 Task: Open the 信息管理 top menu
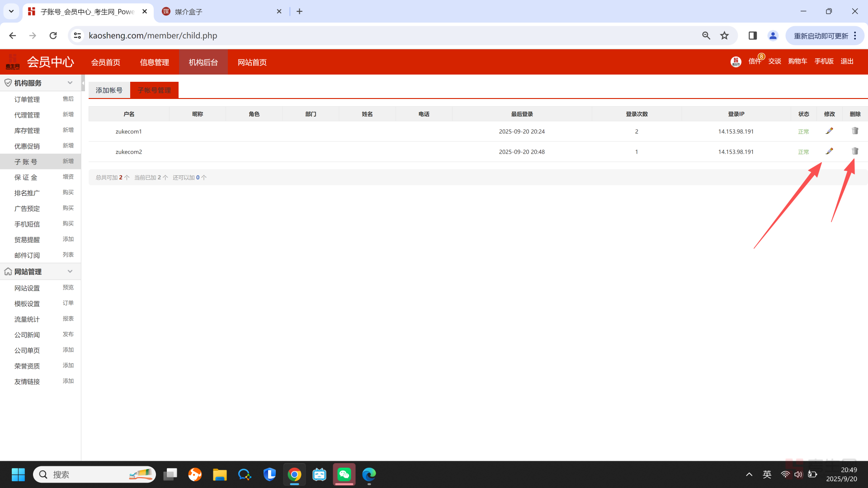click(x=154, y=62)
